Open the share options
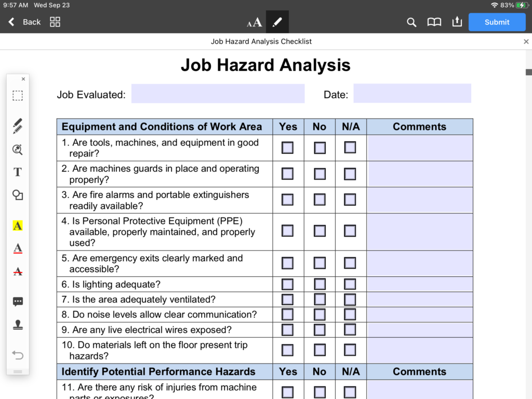Image resolution: width=532 pixels, height=399 pixels. click(x=457, y=22)
